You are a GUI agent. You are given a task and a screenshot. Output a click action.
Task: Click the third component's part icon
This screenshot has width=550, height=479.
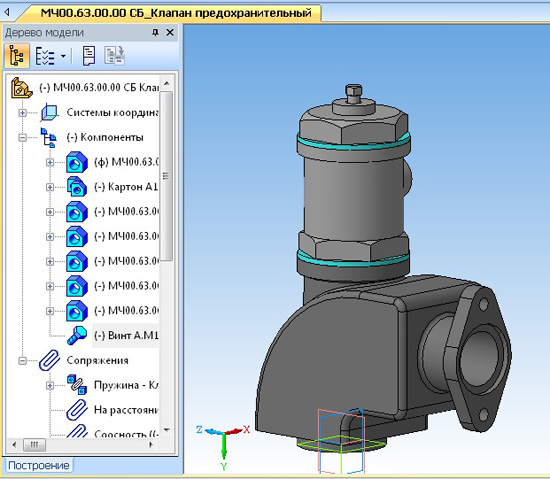tap(77, 211)
